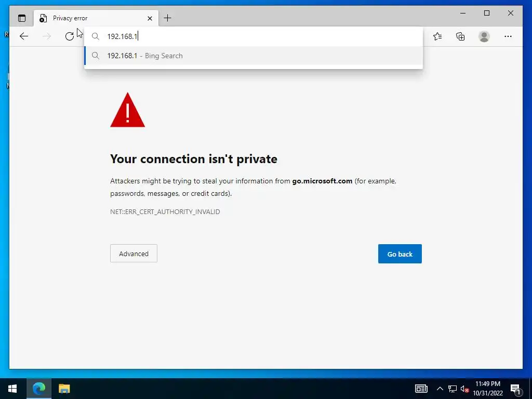Click the red warning triangle icon
The width and height of the screenshot is (532, 399).
(128, 110)
